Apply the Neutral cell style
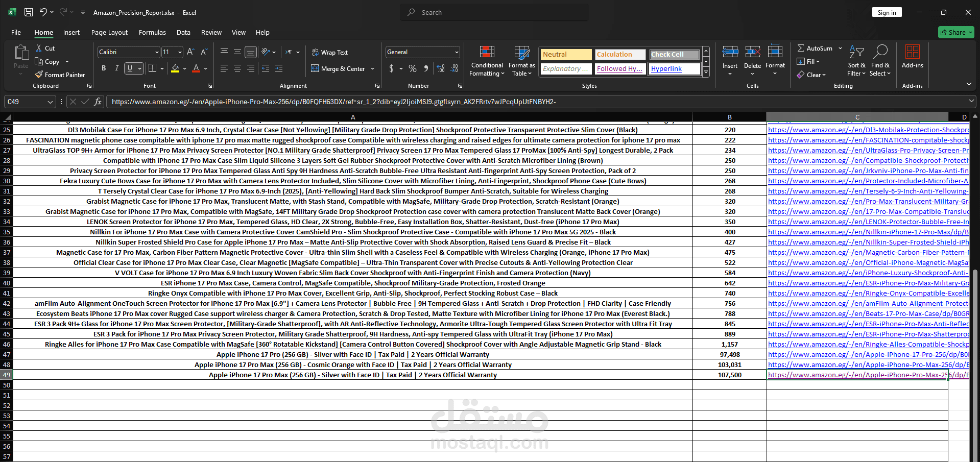 pos(566,54)
